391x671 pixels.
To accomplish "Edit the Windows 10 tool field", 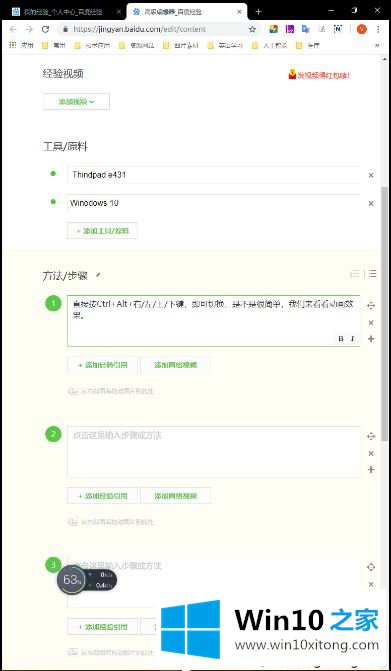I will 213,203.
